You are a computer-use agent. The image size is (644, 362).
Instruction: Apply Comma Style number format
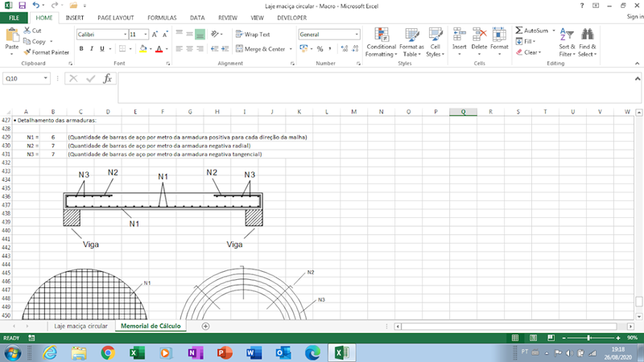click(x=330, y=49)
